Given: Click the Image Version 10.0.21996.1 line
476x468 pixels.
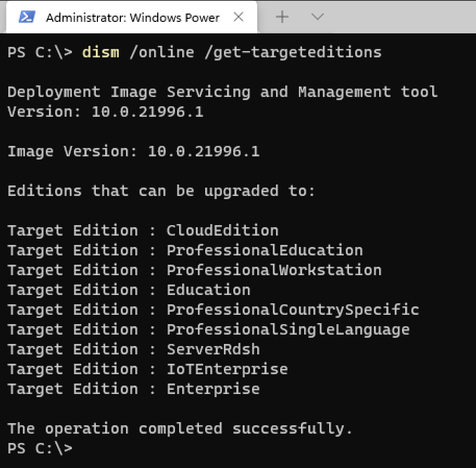Looking at the screenshot, I should pyautogui.click(x=133, y=152).
